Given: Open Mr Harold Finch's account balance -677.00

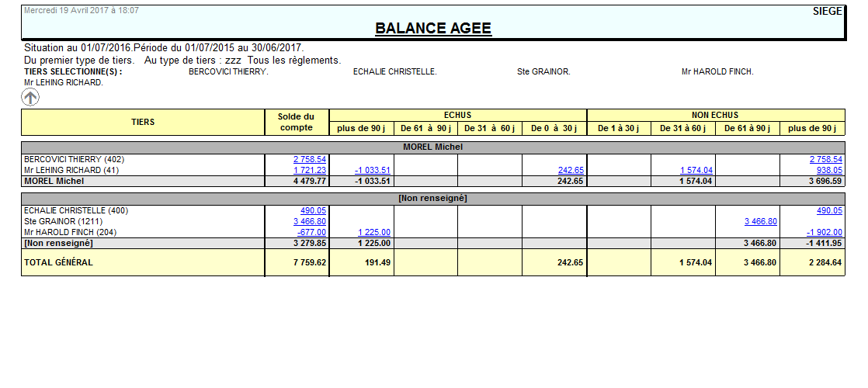Looking at the screenshot, I should click(x=311, y=232).
